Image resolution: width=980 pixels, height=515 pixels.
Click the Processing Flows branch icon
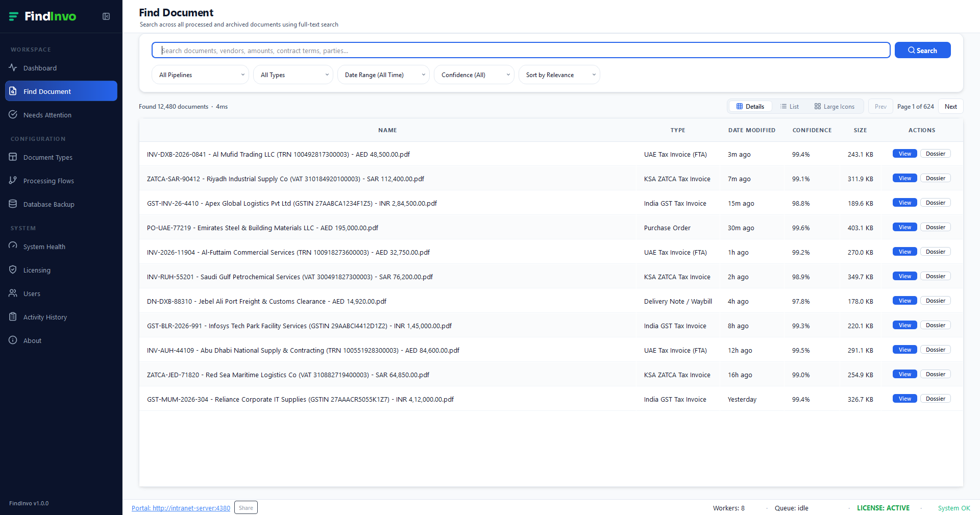coord(13,180)
